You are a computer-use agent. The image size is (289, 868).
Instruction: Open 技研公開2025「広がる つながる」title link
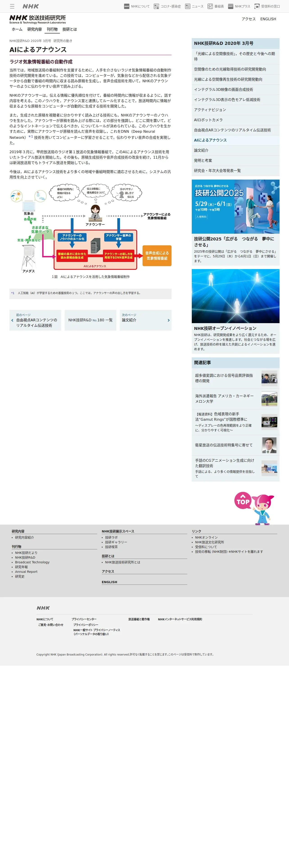tap(235, 242)
